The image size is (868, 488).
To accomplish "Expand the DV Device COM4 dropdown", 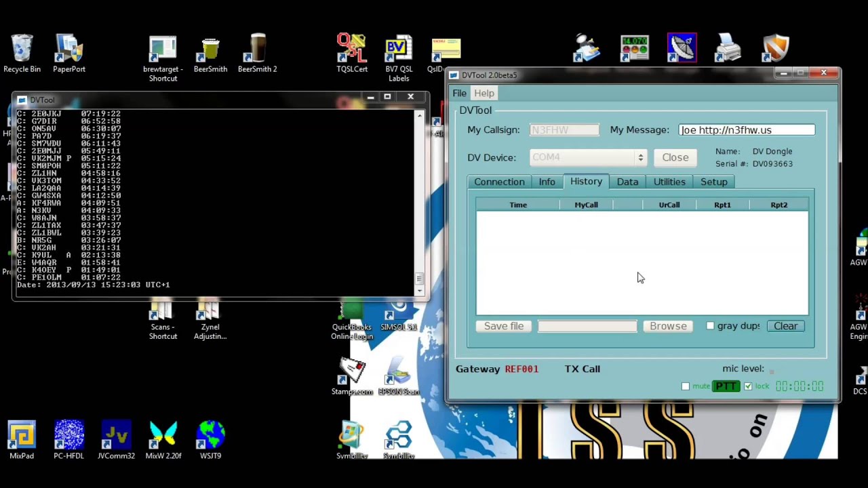I will (640, 158).
